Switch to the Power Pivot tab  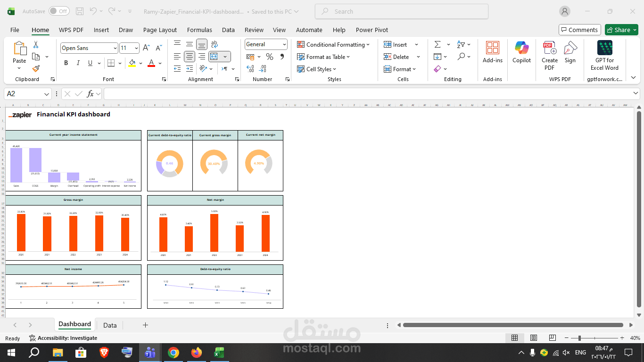point(372,30)
